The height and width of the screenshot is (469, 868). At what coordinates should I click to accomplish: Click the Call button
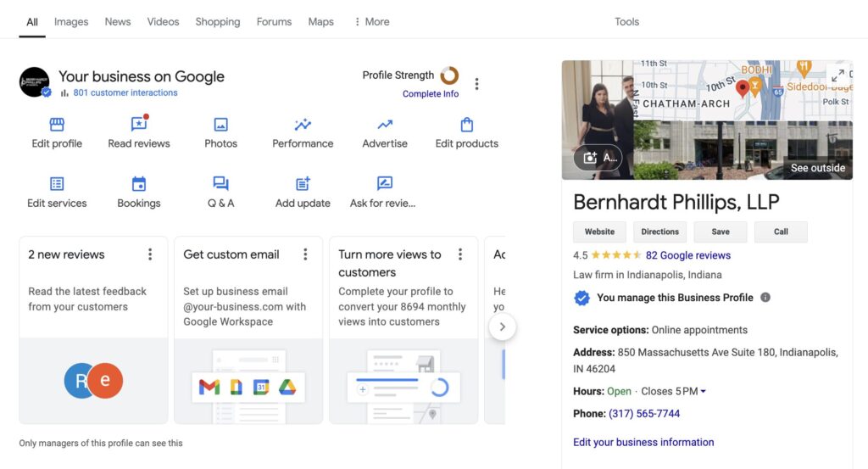(x=781, y=232)
